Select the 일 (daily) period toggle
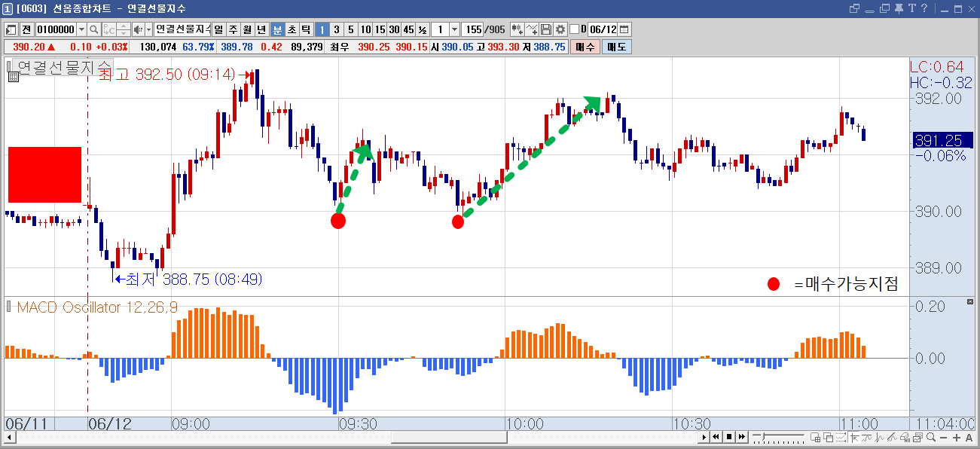Viewport: 980px width, 449px height. (x=218, y=29)
